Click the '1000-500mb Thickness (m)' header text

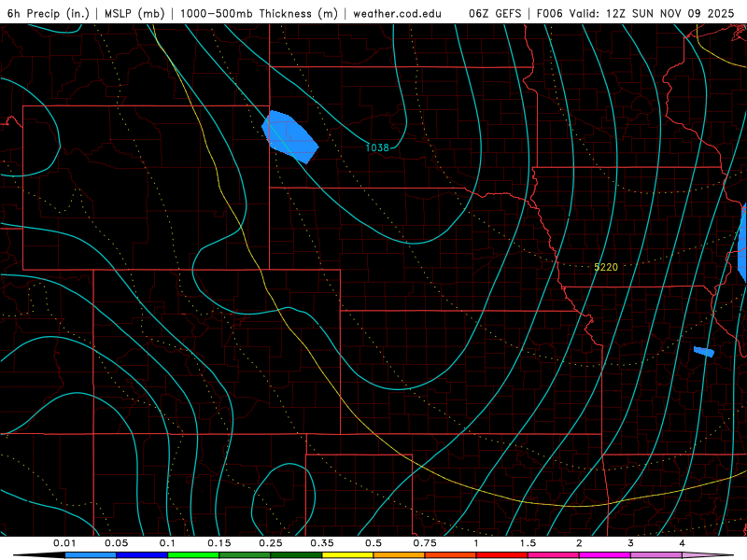coord(259,13)
